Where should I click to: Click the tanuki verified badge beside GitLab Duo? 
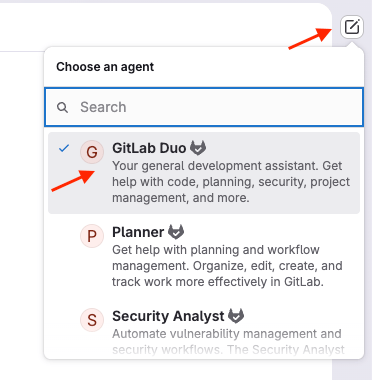(x=198, y=148)
